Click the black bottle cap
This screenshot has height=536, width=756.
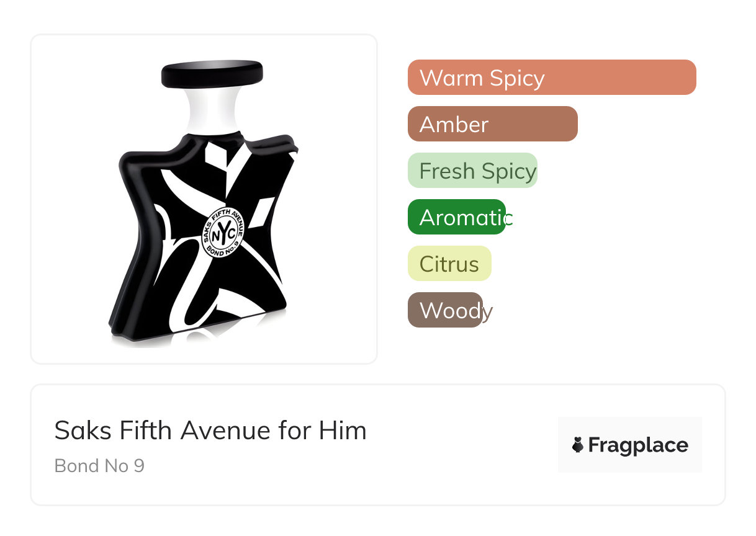pyautogui.click(x=212, y=74)
